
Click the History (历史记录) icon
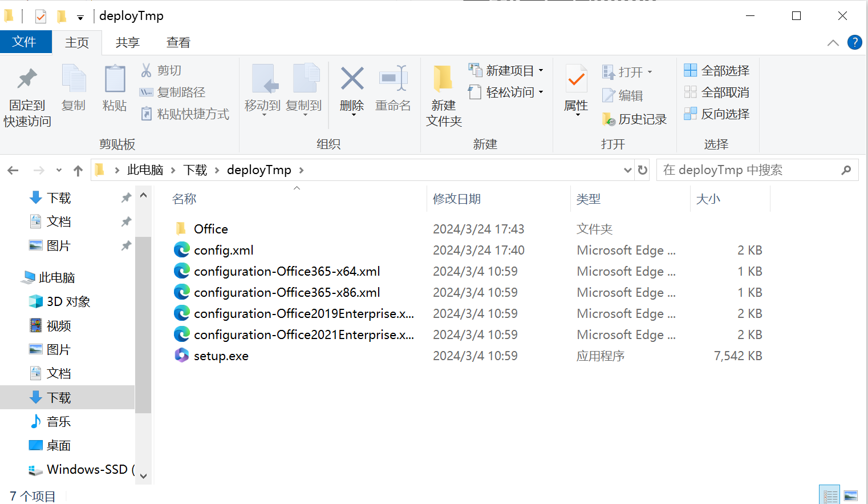[x=609, y=119]
